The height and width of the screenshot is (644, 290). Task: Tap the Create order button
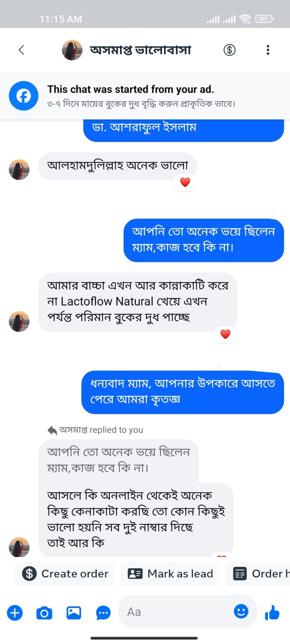pyautogui.click(x=65, y=574)
